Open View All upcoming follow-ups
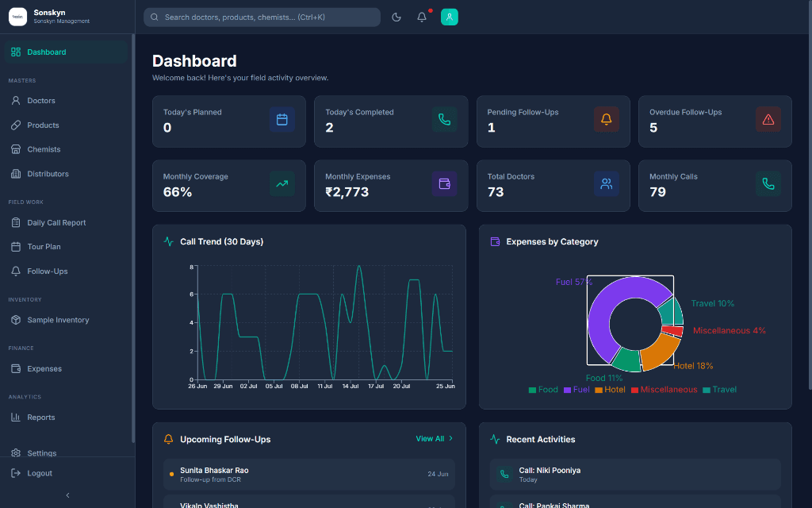The width and height of the screenshot is (812, 508). 430,438
